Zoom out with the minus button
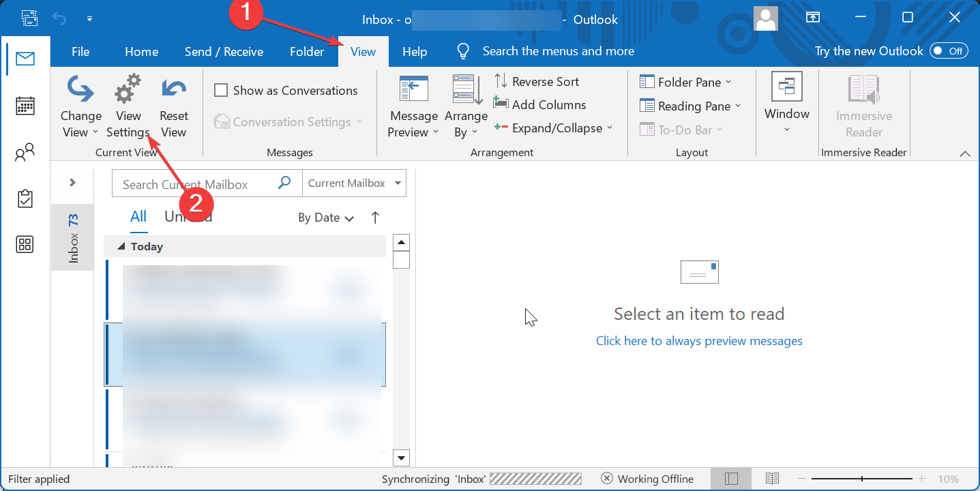980x491 pixels. pos(803,479)
